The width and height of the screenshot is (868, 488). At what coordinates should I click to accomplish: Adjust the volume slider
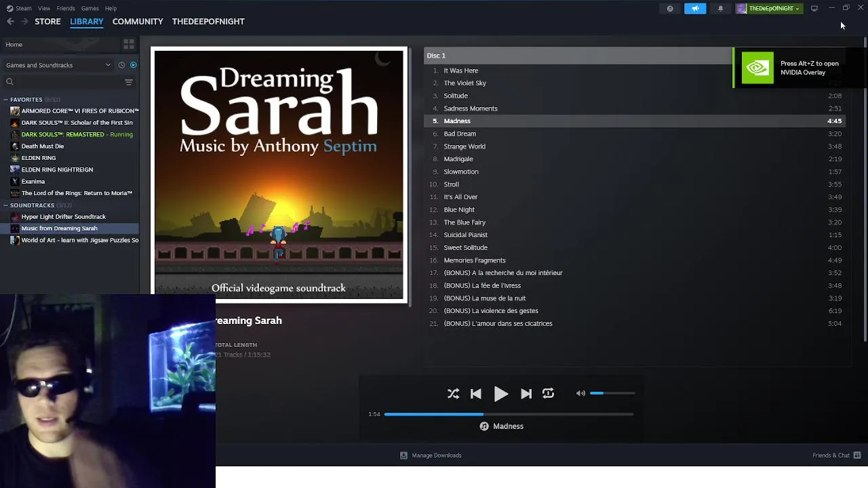(612, 393)
